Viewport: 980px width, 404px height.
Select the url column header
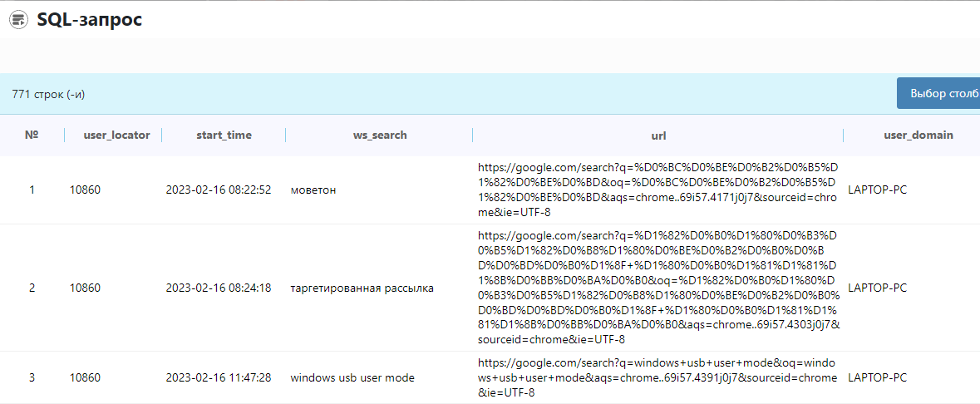point(658,135)
